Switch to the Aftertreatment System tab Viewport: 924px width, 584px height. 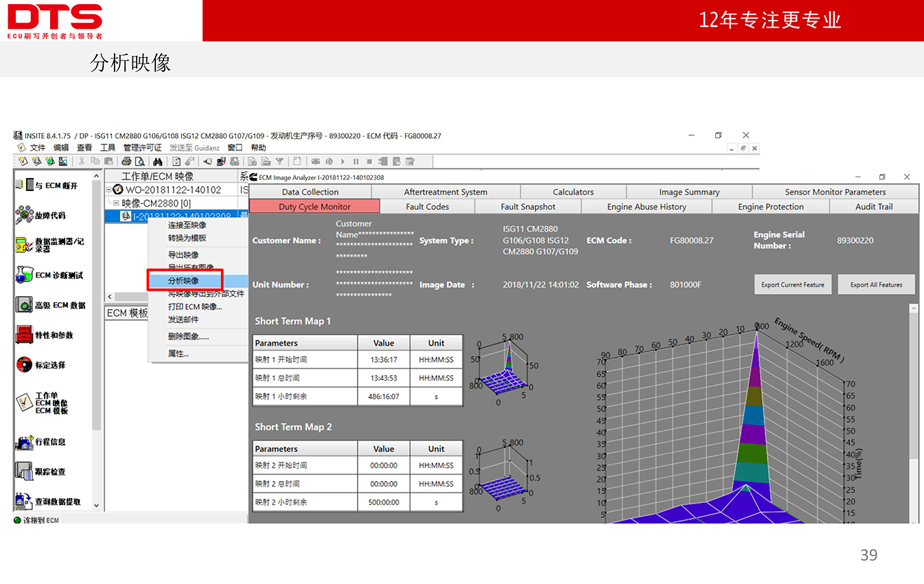[446, 192]
